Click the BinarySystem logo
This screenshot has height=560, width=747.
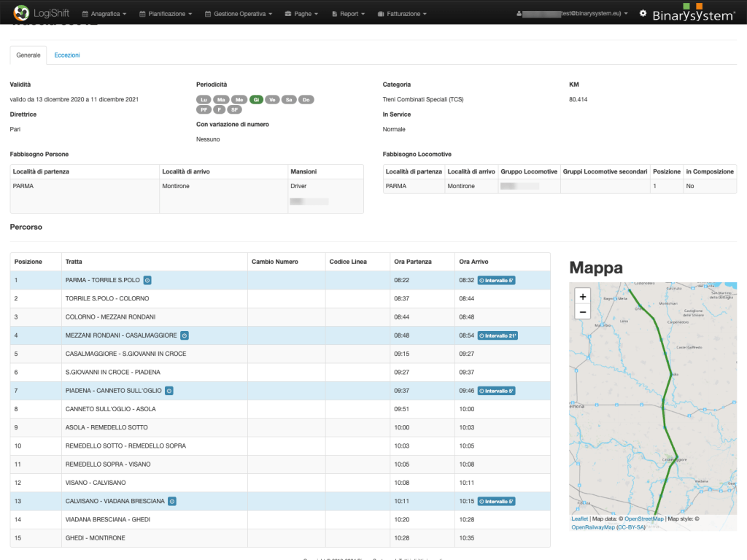pos(694,13)
